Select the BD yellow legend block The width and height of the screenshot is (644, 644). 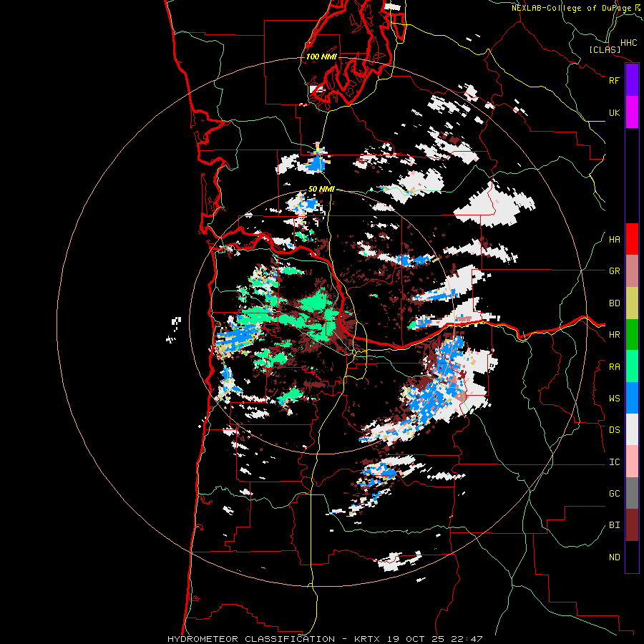pos(632,303)
